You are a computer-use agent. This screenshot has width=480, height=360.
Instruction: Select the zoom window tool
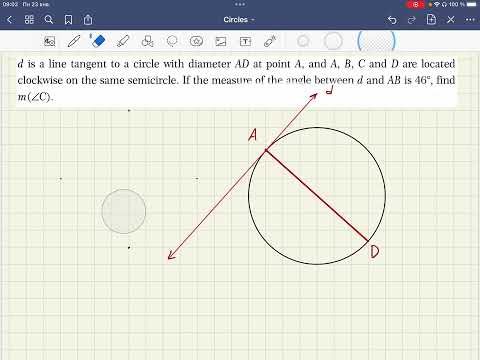tap(50, 41)
